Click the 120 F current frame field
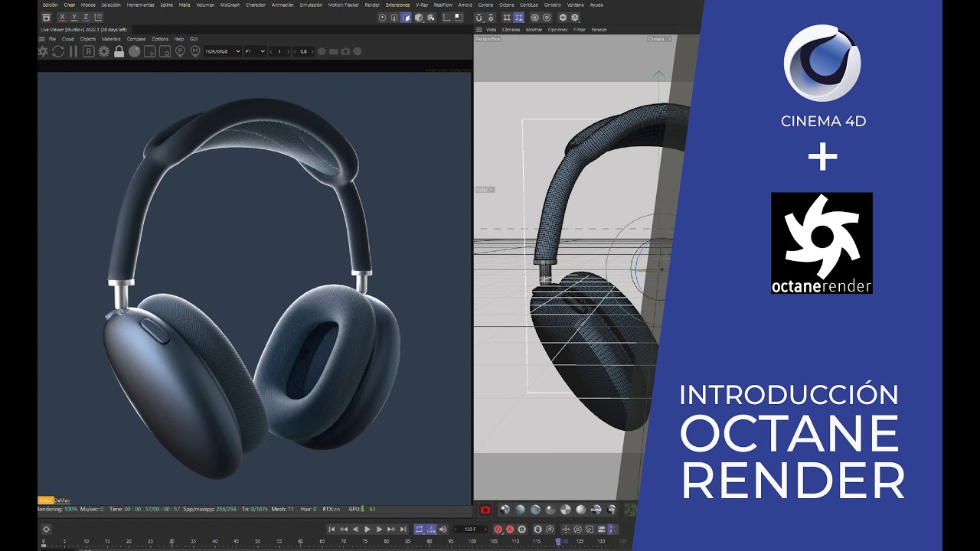The width and height of the screenshot is (980, 551). [x=470, y=529]
